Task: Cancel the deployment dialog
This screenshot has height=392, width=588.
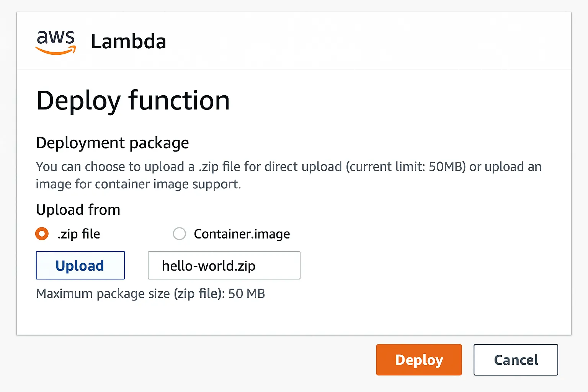Action: point(516,360)
